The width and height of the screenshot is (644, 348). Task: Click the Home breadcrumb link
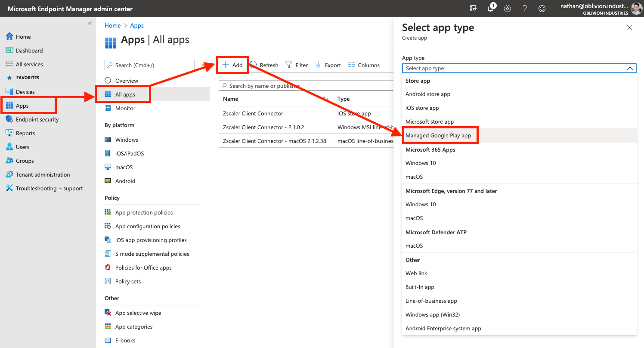point(112,25)
